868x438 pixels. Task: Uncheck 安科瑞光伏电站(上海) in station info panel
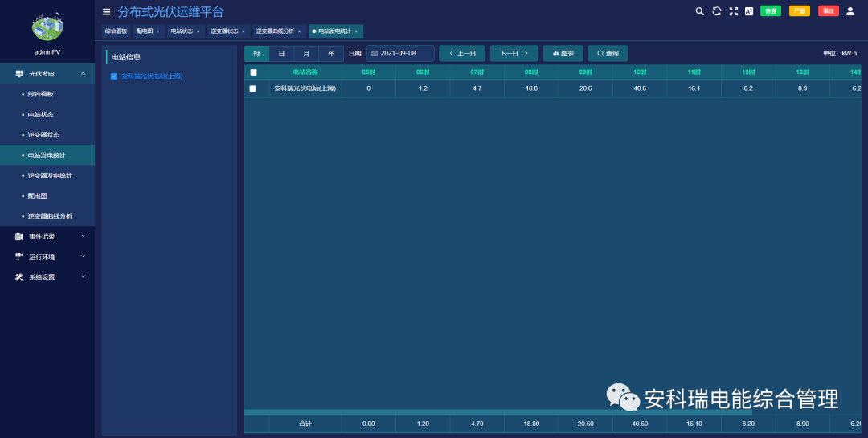click(114, 76)
